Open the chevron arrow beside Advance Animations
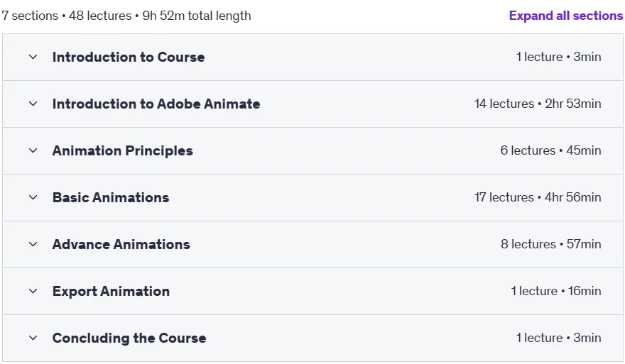Viewport: 625px width, 364px height. pyautogui.click(x=33, y=244)
